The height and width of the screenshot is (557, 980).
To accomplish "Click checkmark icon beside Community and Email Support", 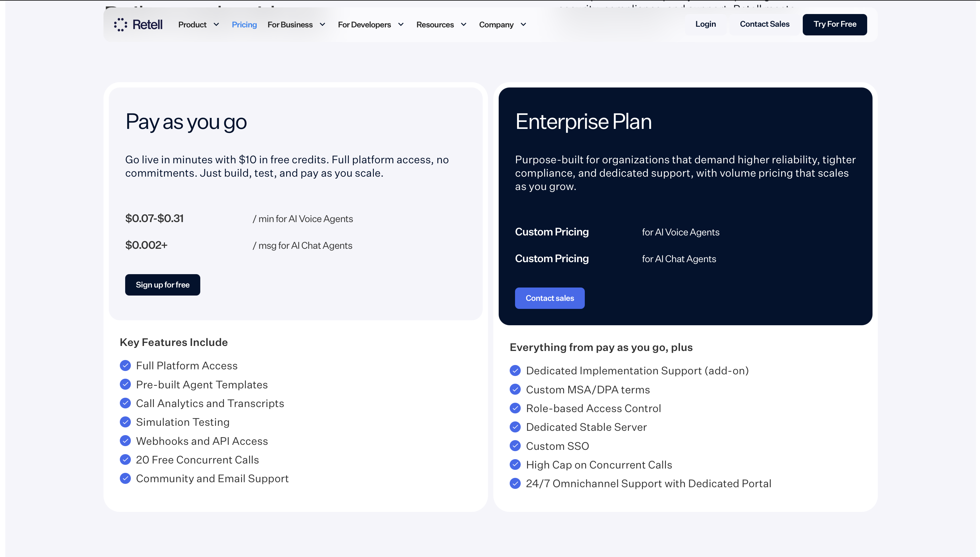I will (125, 479).
